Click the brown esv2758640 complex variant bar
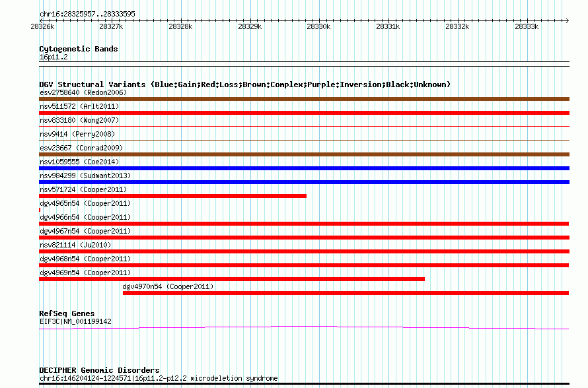This screenshot has height=388, width=588. [x=304, y=99]
